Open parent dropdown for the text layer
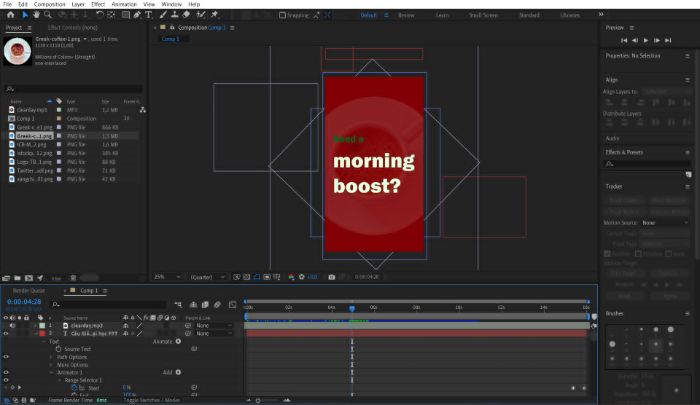 [x=214, y=334]
